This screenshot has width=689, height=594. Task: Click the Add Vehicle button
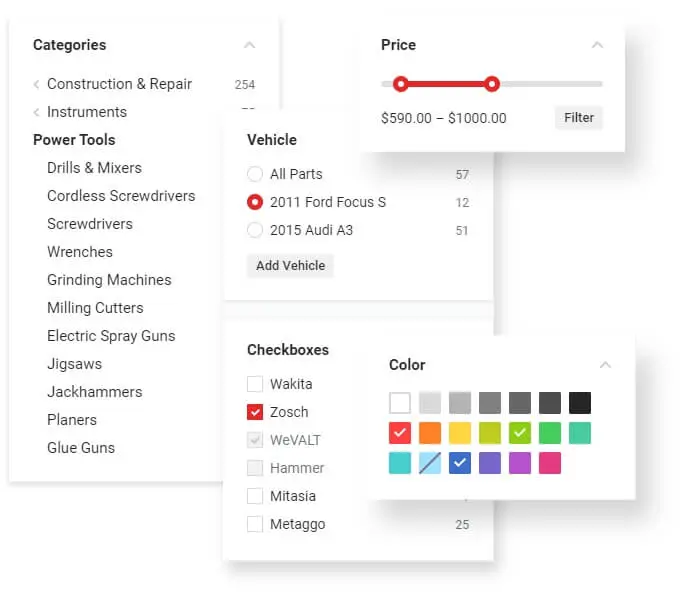[290, 266]
